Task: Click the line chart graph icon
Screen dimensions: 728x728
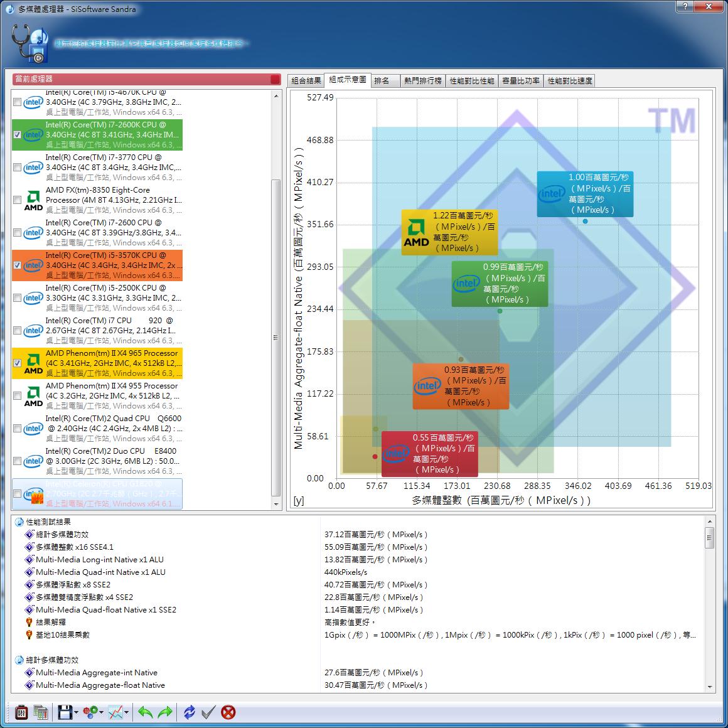Action: [x=115, y=712]
